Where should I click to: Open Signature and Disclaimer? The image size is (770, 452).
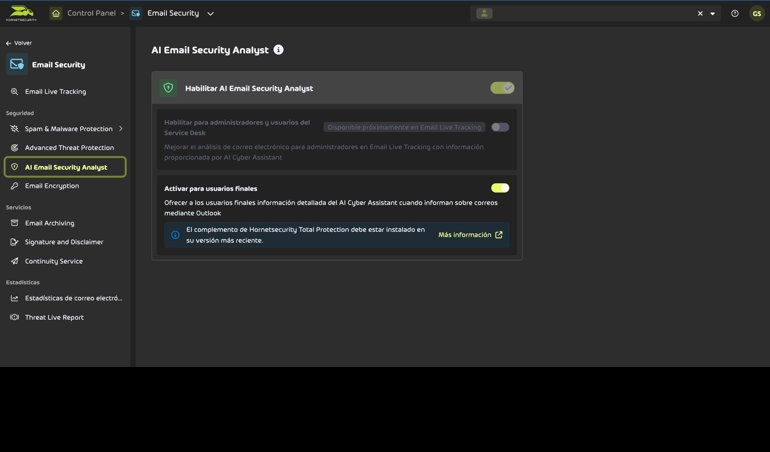(x=64, y=242)
